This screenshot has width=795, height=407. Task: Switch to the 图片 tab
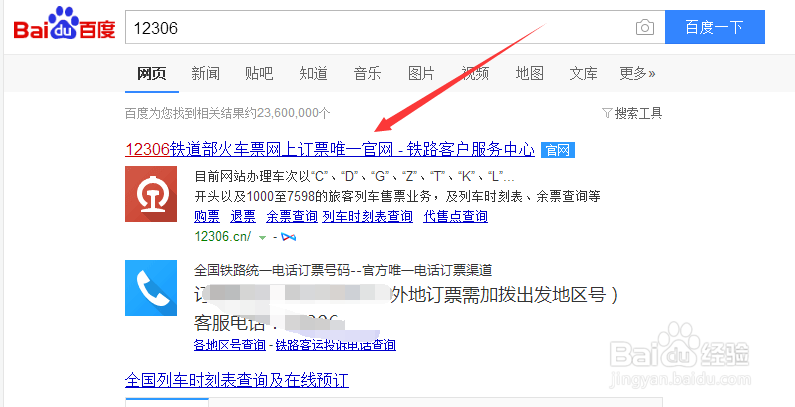tap(421, 73)
